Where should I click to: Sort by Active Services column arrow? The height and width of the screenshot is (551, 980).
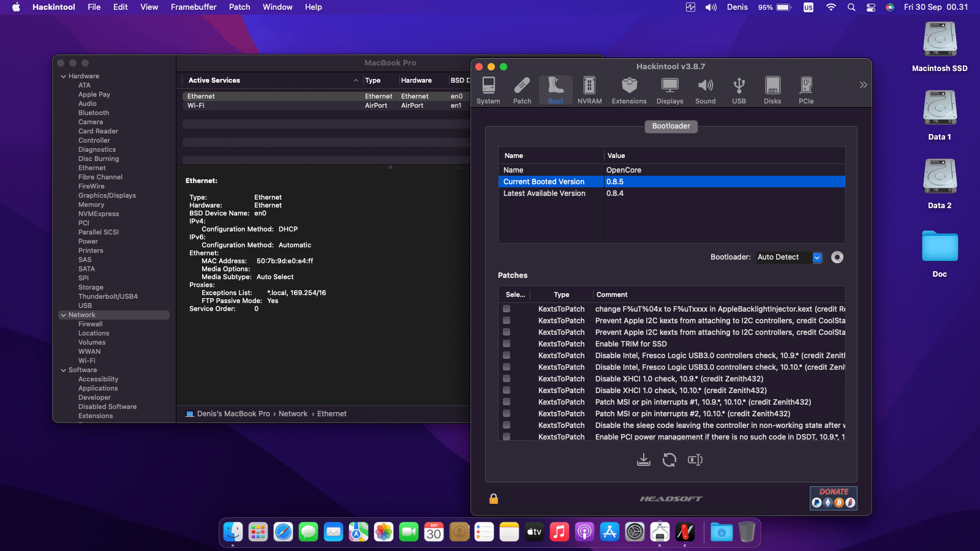tap(356, 81)
